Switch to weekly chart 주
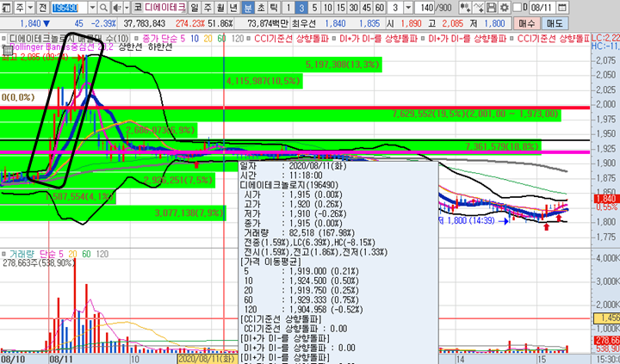620x364 pixels. pos(208,7)
